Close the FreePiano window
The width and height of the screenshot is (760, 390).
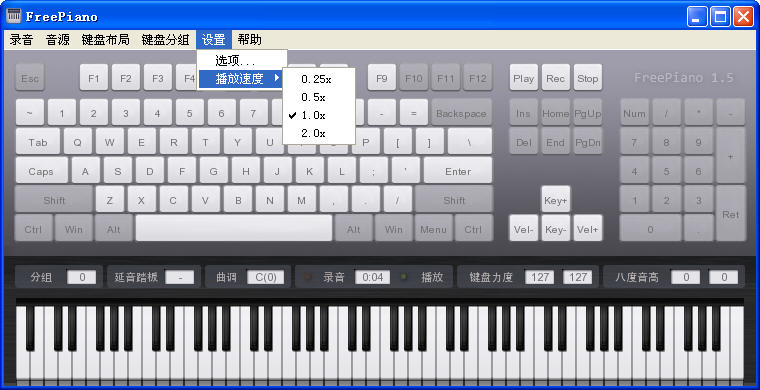coord(743,17)
